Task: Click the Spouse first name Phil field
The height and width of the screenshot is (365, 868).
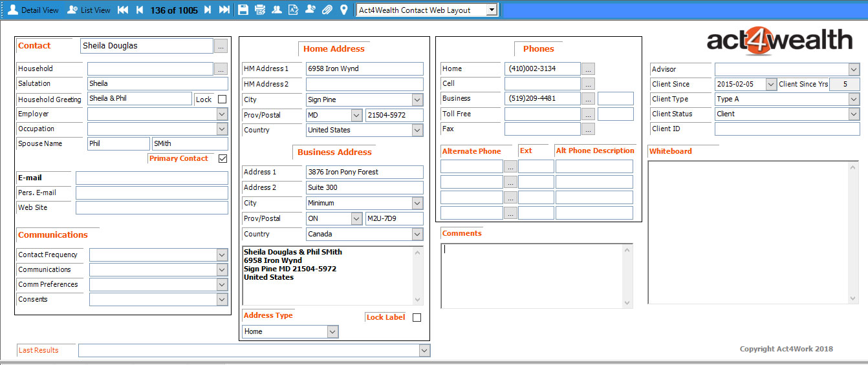Action: (118, 143)
